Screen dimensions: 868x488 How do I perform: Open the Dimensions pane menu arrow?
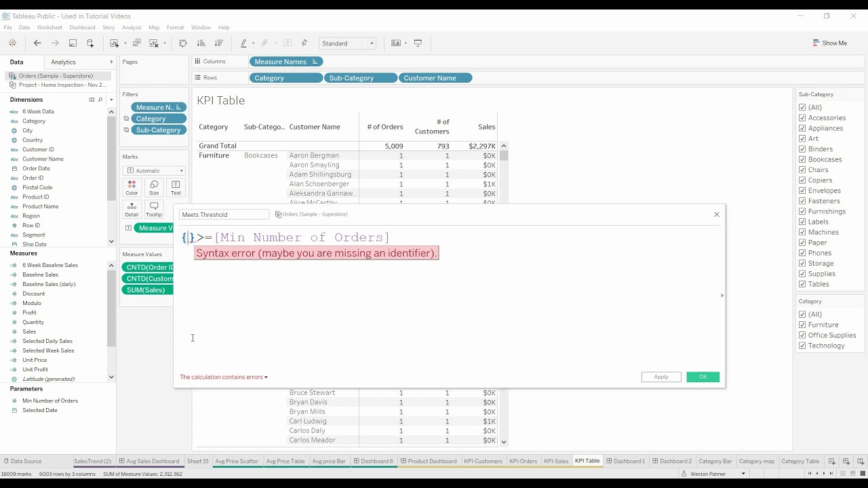point(111,100)
